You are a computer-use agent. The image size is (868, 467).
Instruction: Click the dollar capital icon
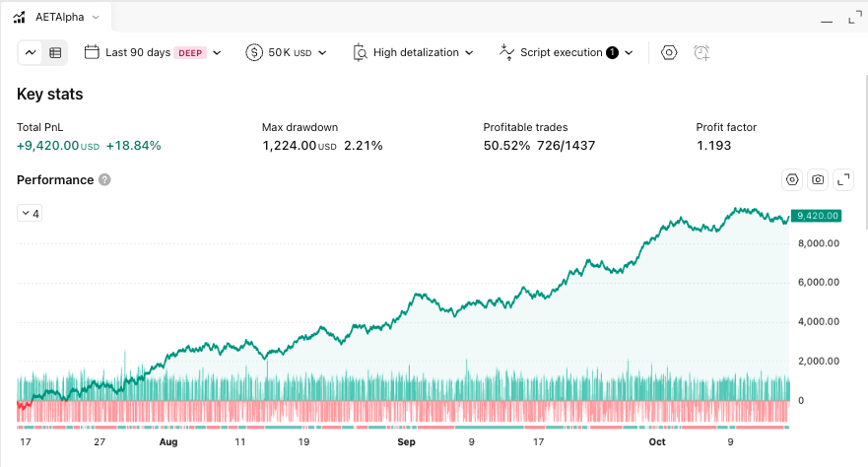(254, 52)
